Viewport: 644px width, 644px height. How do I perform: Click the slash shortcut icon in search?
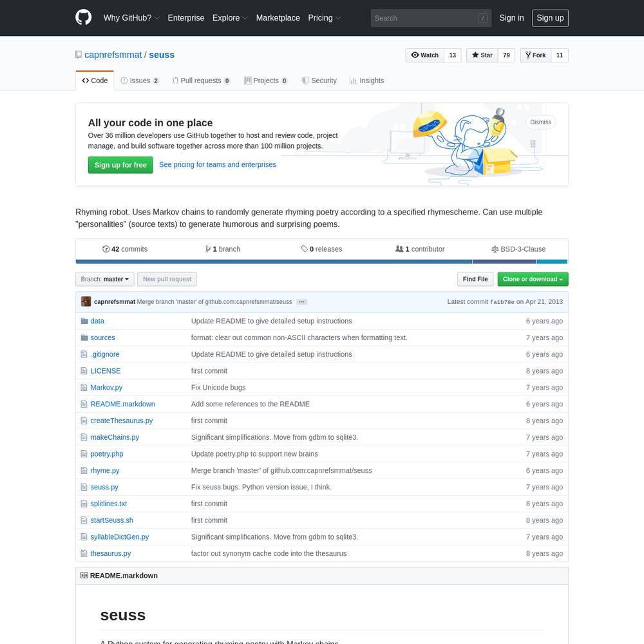[482, 18]
